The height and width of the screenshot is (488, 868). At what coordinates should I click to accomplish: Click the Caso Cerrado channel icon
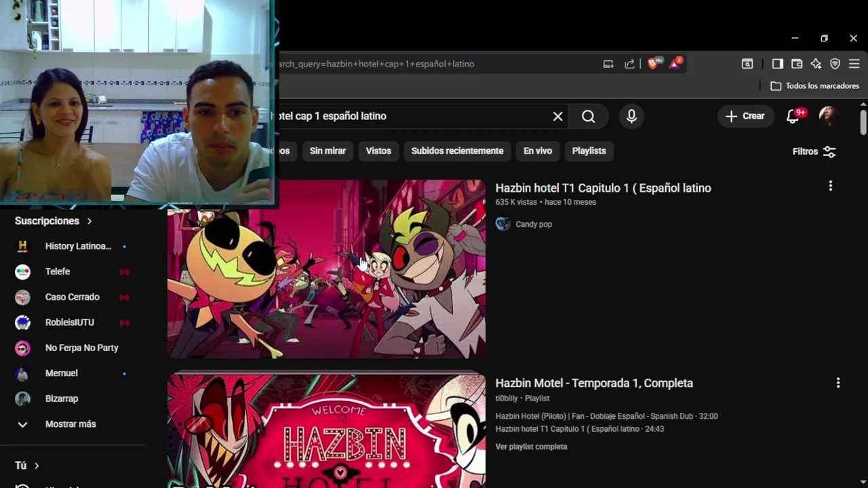[x=22, y=297]
